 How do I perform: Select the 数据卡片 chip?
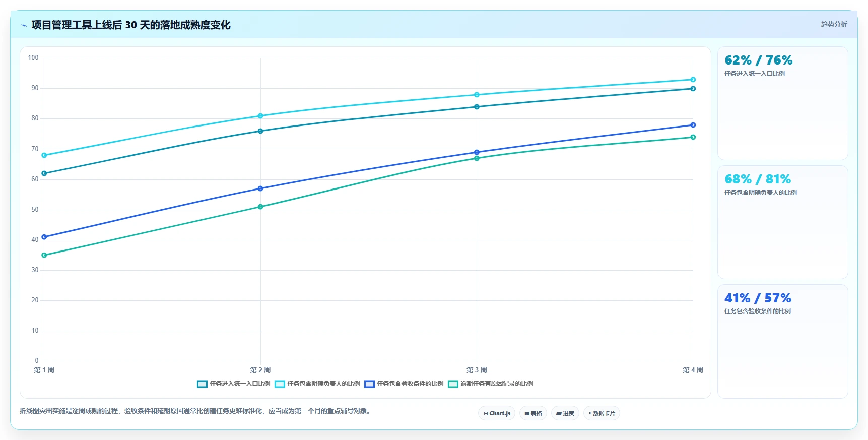point(602,413)
